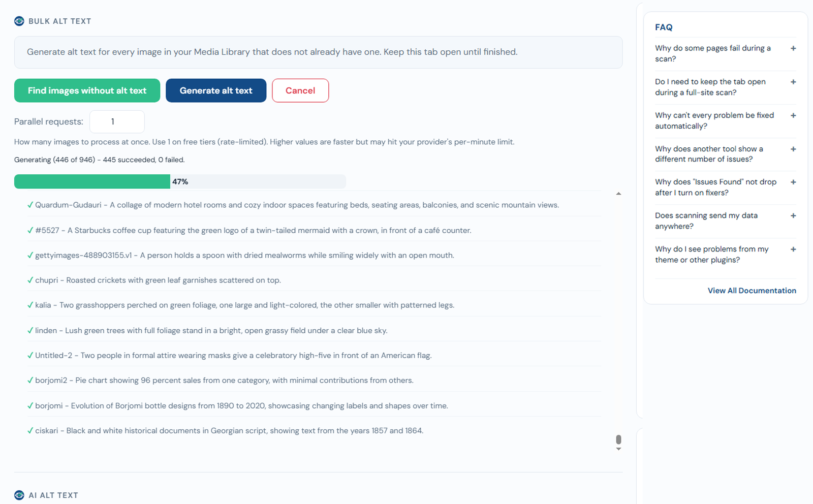
Task: Expand plus icon for keep the tab open question
Action: 793,82
